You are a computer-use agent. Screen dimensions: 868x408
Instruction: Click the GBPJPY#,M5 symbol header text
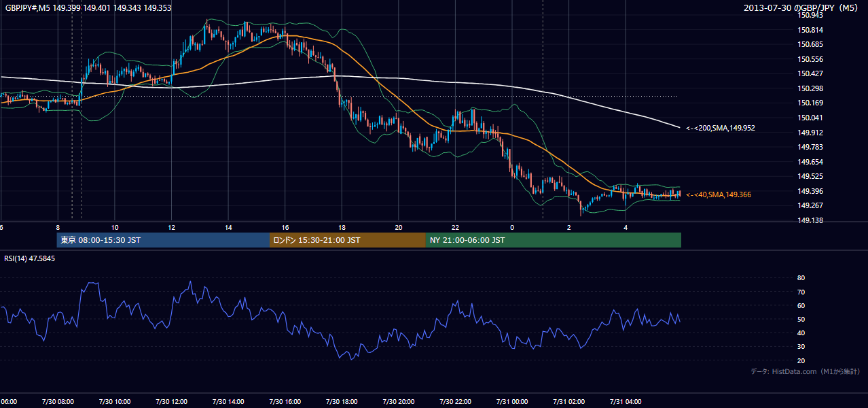[88, 8]
